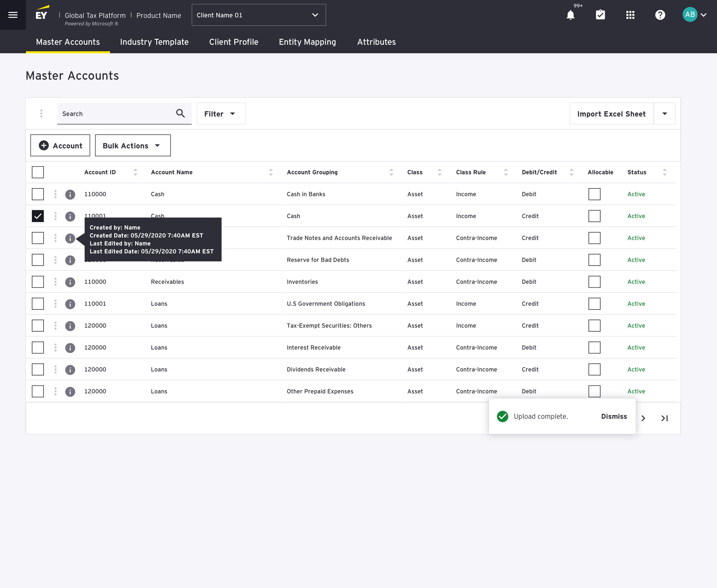Open the table options kebab beside Search

tap(41, 114)
